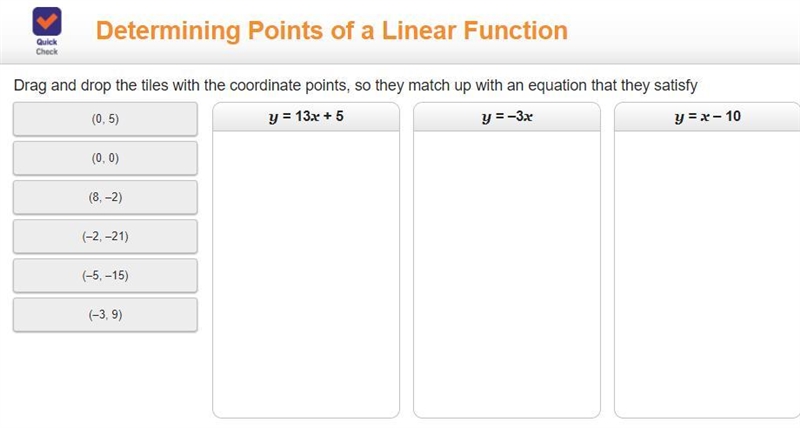Choose the (–2, –21) coordinate tile
800x428 pixels.
pos(105,237)
